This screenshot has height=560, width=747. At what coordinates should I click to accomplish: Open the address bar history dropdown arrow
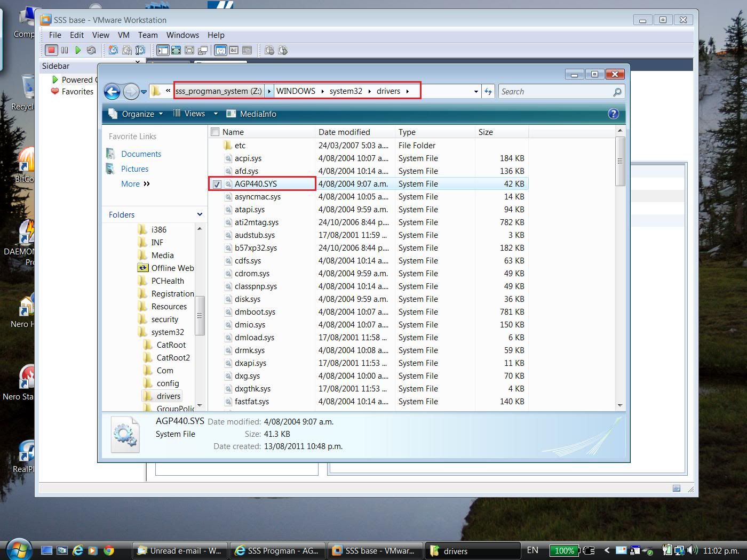(476, 92)
